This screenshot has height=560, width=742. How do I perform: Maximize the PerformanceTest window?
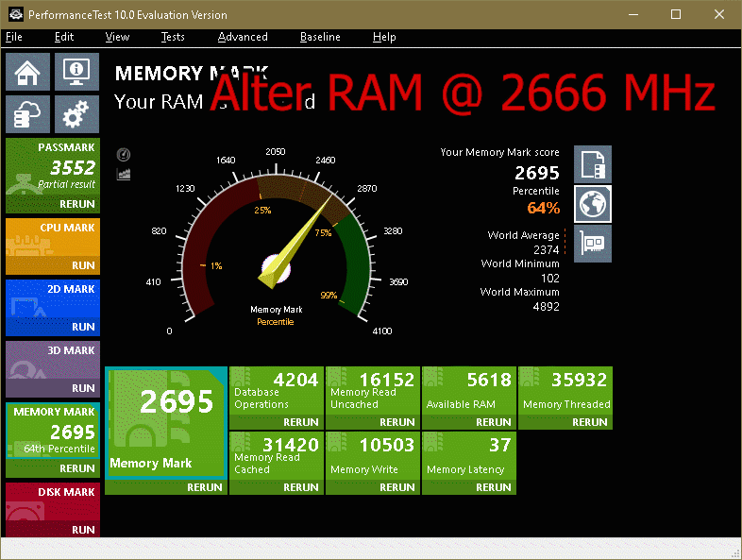(x=676, y=15)
